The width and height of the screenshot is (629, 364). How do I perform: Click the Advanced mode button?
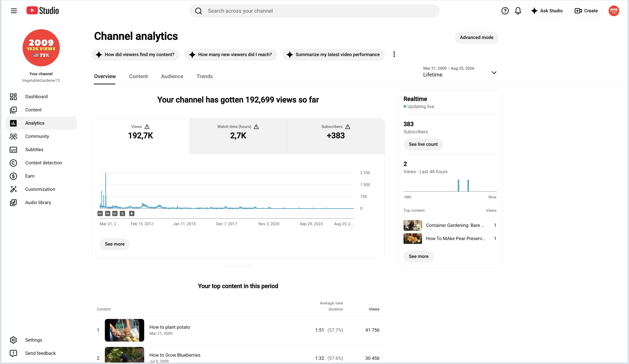[x=477, y=38]
